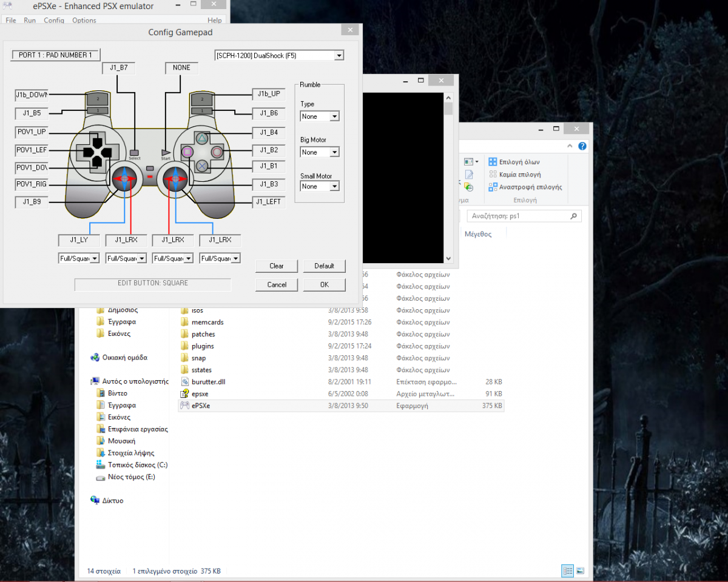Click the isos folder icon in Explorer
The width and height of the screenshot is (728, 582).
(184, 310)
